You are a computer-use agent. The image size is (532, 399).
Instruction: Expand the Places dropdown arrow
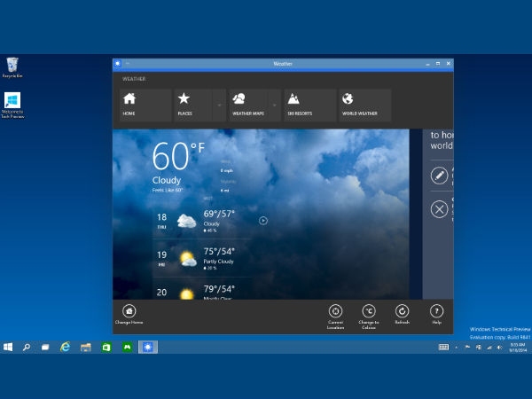point(219,106)
